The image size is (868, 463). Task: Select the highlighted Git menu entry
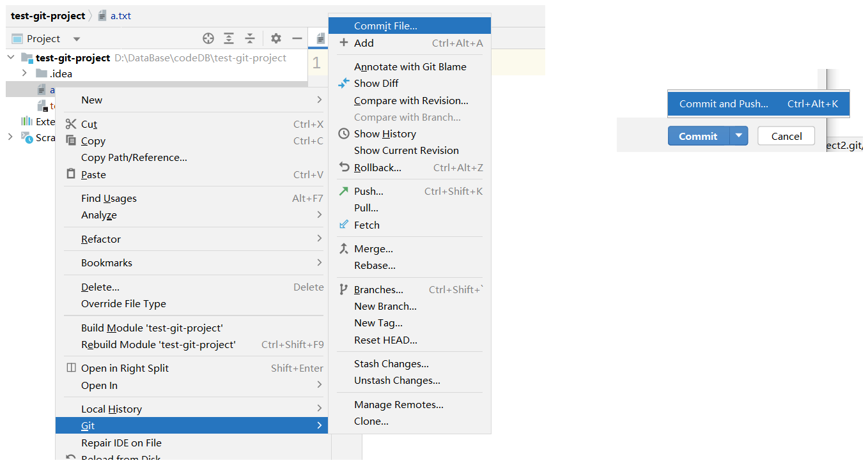(192, 425)
